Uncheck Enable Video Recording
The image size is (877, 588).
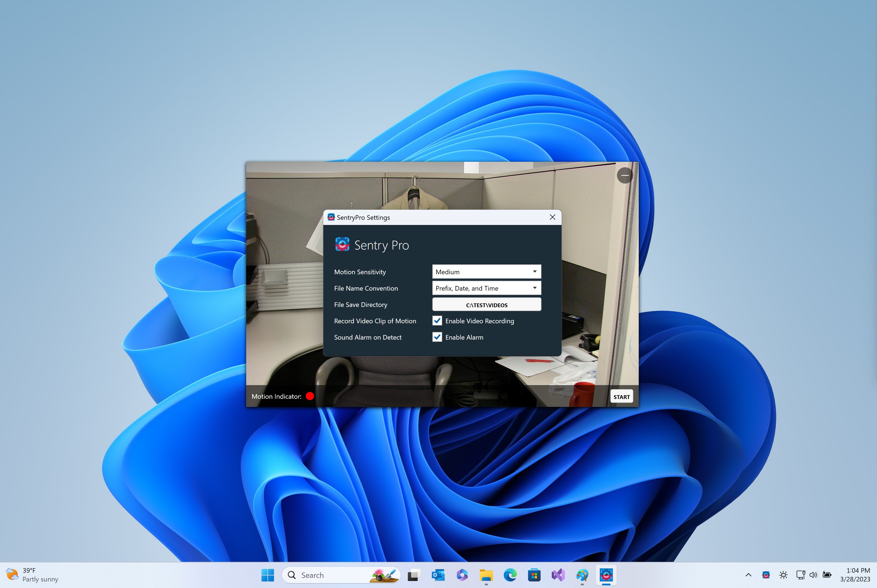click(x=437, y=321)
